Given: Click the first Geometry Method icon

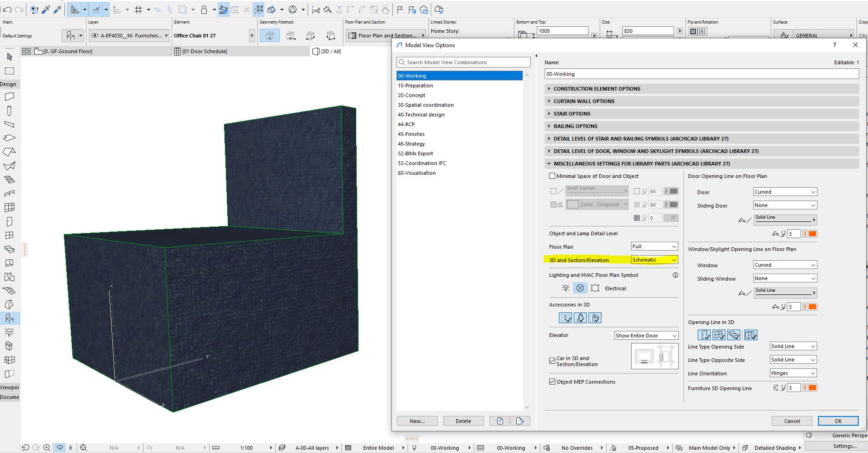Looking at the screenshot, I should point(270,36).
